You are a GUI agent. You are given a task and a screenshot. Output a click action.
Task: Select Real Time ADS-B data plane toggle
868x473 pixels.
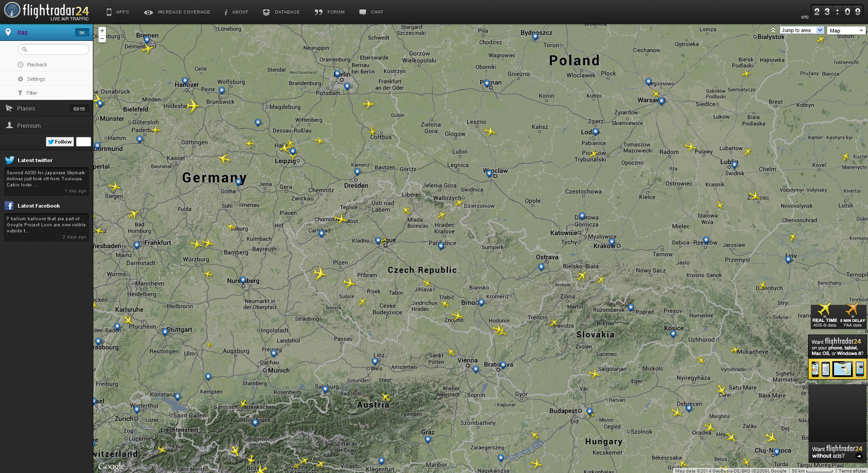pyautogui.click(x=824, y=316)
